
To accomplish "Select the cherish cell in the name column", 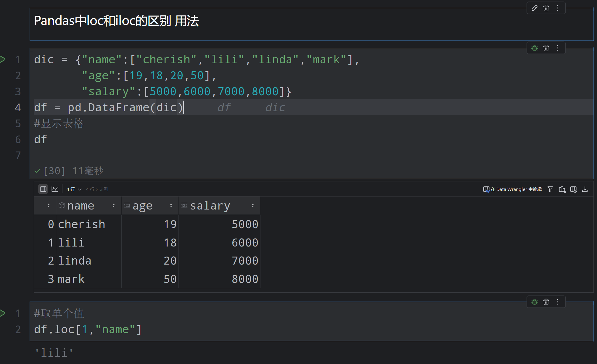I will pyautogui.click(x=82, y=224).
